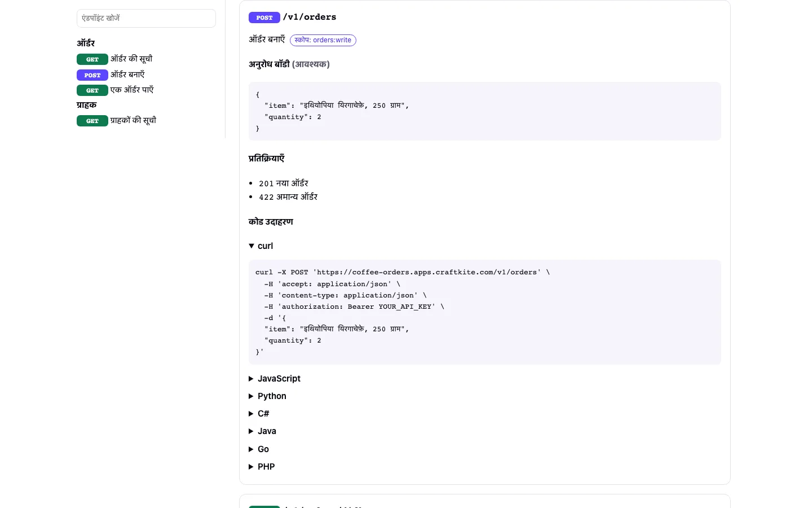Click the 'कोड उदाहरण' heading
Image resolution: width=812 pixels, height=508 pixels.
click(271, 222)
